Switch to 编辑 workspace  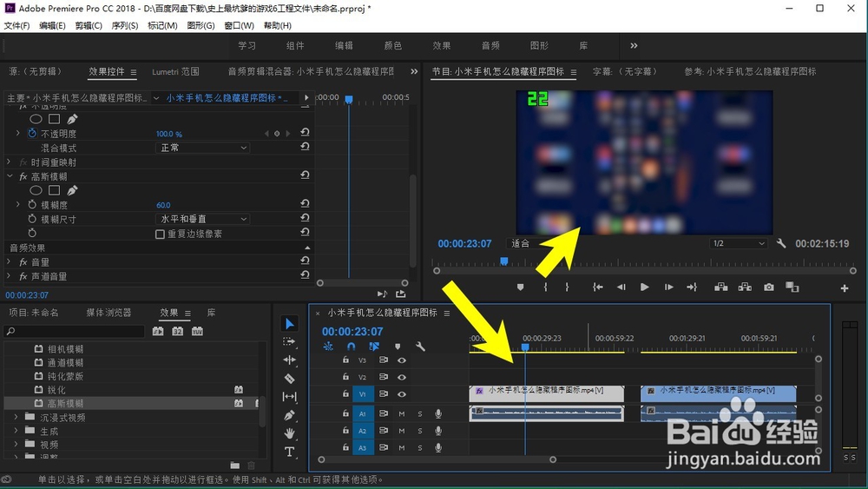coord(344,45)
